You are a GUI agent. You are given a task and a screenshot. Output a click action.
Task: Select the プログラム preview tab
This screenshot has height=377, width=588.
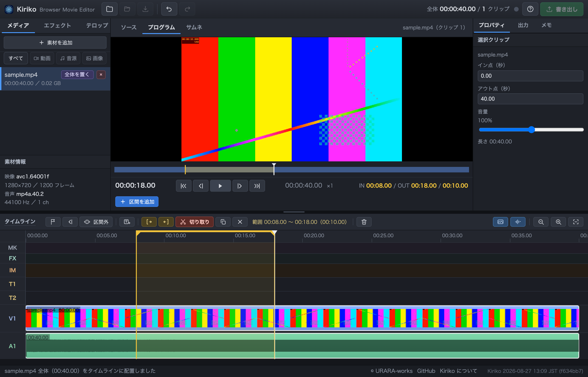coord(161,27)
